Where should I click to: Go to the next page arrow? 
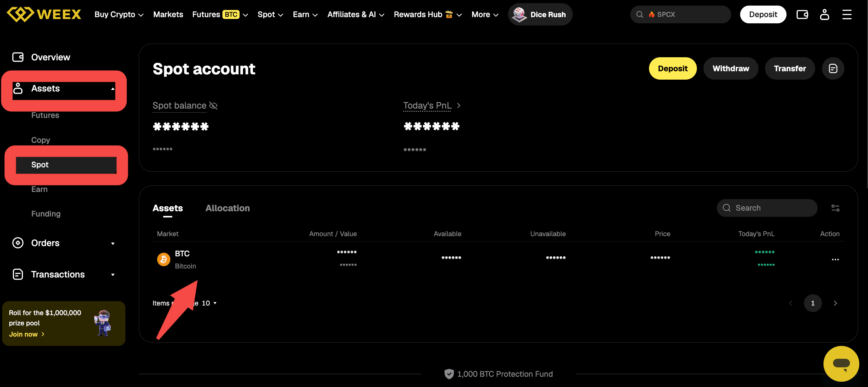pos(835,303)
